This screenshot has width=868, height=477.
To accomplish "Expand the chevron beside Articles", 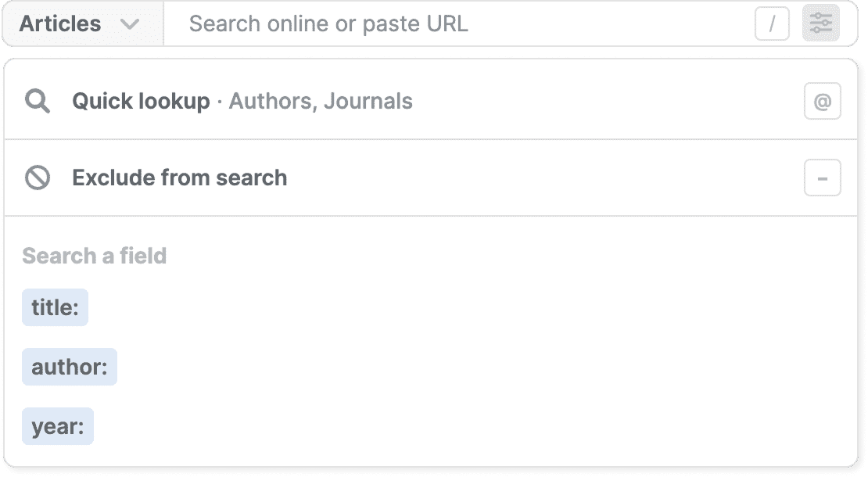I will [x=130, y=24].
